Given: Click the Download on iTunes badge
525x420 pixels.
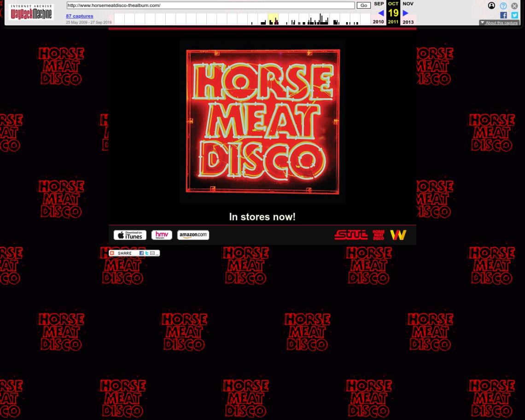Looking at the screenshot, I should (130, 235).
